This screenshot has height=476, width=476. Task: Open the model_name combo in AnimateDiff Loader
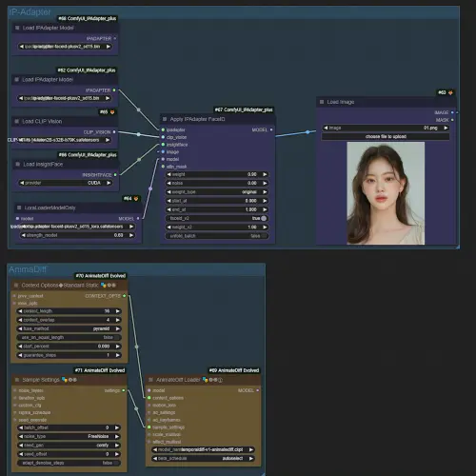(203, 449)
